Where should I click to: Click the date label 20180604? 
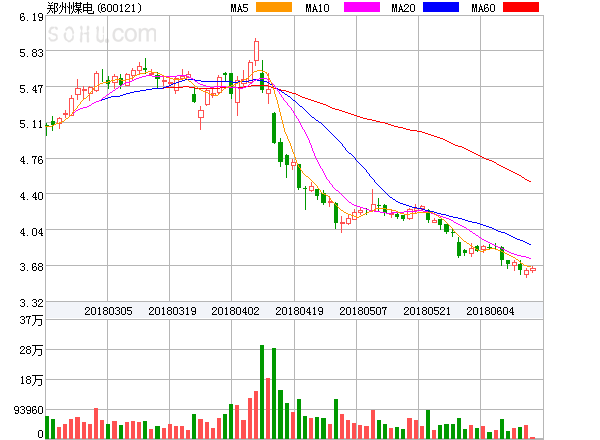[x=490, y=311]
